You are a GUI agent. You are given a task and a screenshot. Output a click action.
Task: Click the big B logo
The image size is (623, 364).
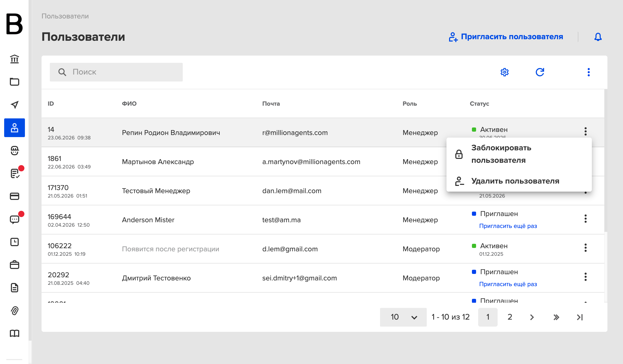click(x=15, y=24)
